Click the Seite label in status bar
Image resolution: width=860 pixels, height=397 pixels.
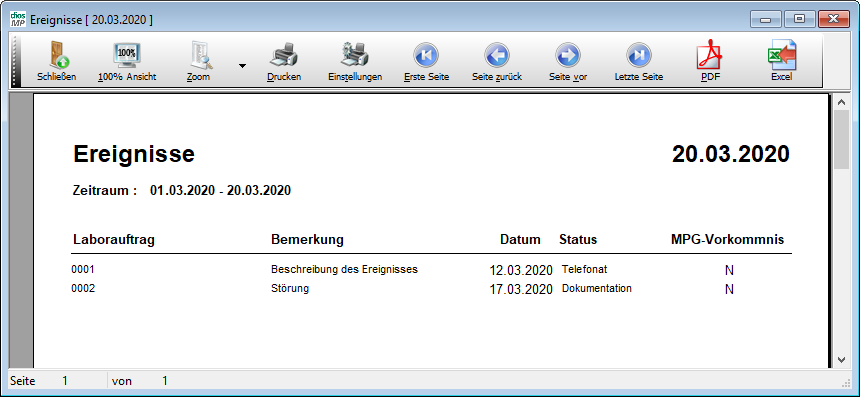click(22, 381)
